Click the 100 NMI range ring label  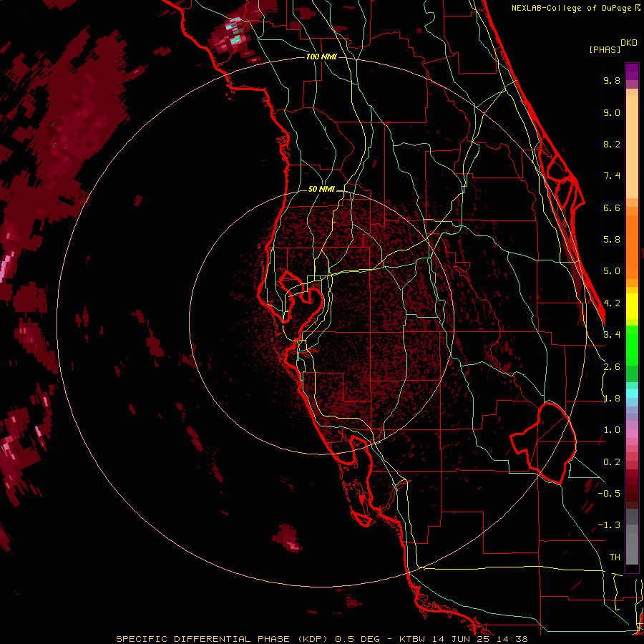[x=321, y=57]
